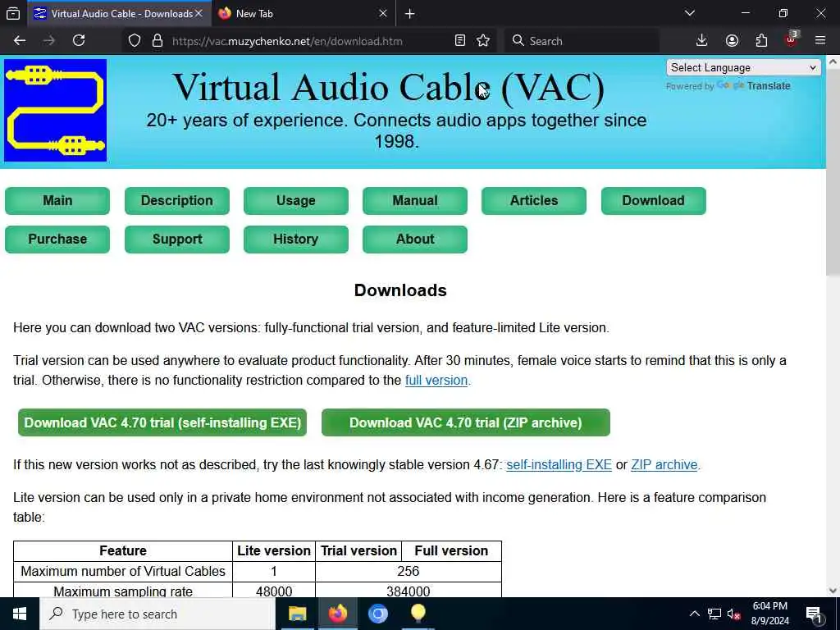Click Maximum number of Virtual Cables cell
The width and height of the screenshot is (840, 630).
click(x=123, y=572)
